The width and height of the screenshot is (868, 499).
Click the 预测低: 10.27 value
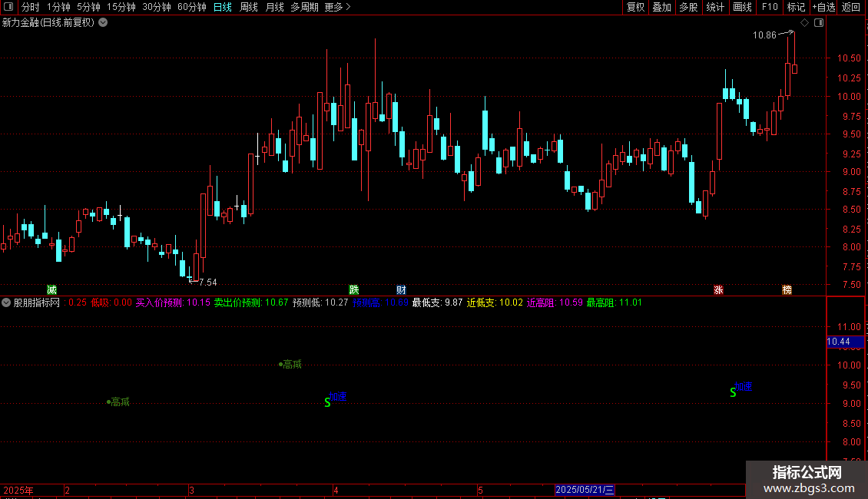pos(320,302)
